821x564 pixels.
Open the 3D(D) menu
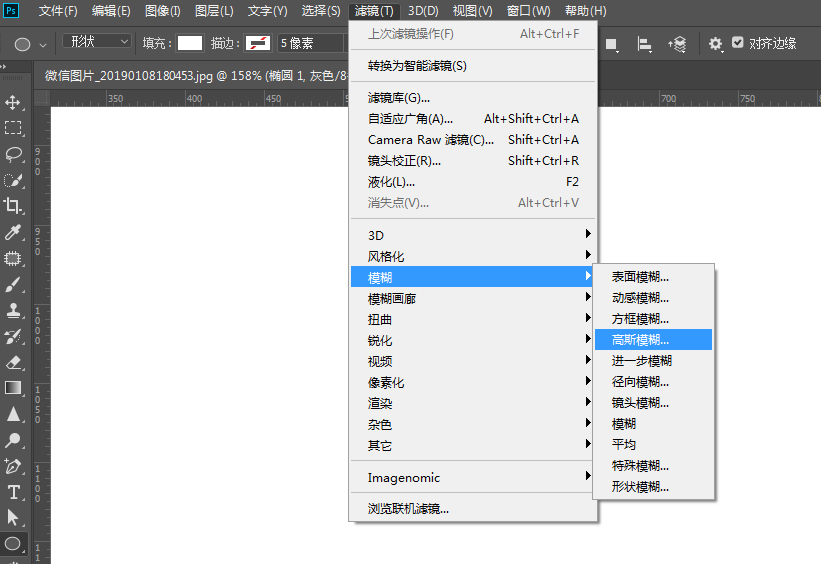point(423,11)
